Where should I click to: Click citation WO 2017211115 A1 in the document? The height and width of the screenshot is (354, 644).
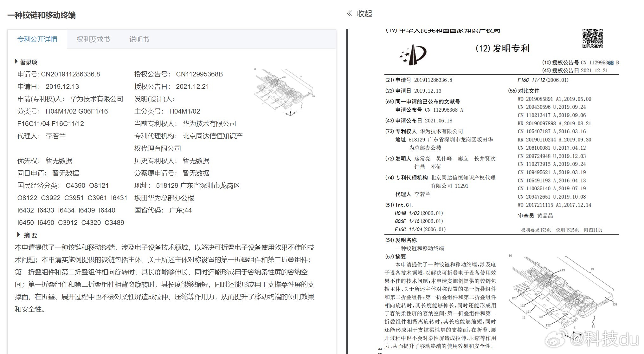[x=554, y=205]
